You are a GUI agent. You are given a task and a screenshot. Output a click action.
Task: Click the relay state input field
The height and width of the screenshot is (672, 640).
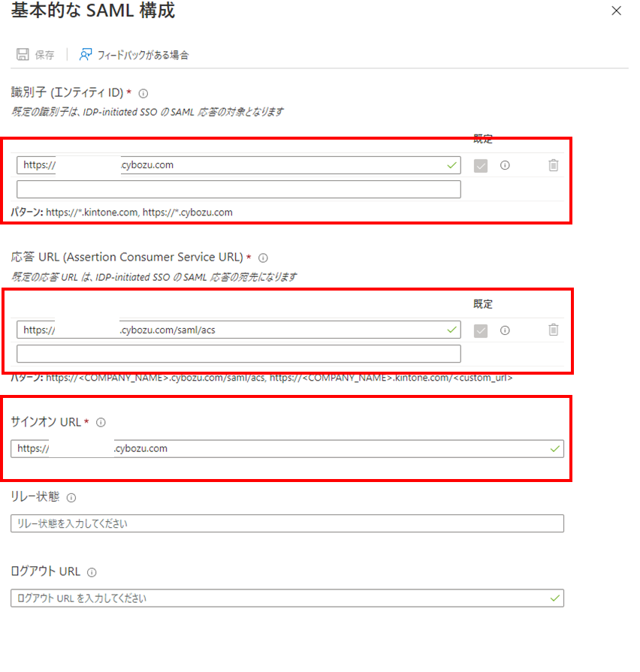pyautogui.click(x=287, y=523)
